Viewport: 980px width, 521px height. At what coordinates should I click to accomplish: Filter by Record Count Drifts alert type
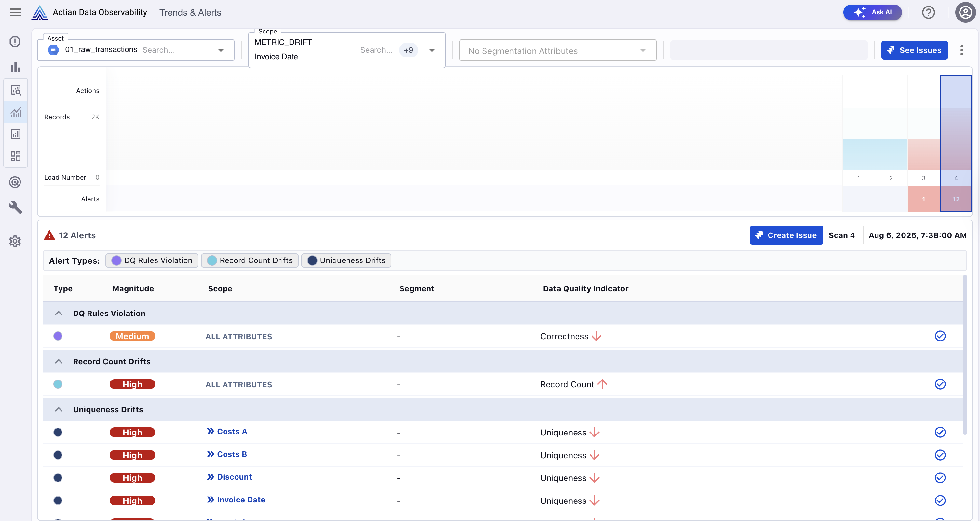pyautogui.click(x=250, y=260)
